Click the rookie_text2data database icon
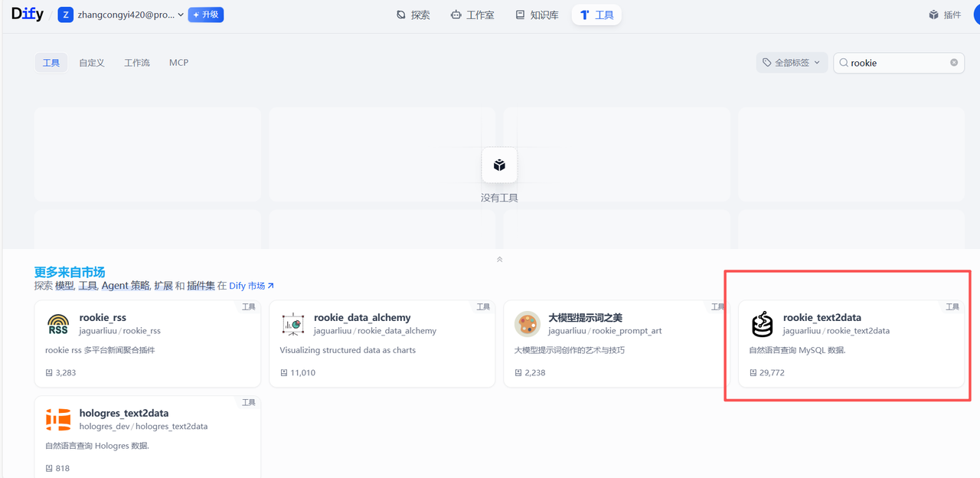 tap(762, 324)
